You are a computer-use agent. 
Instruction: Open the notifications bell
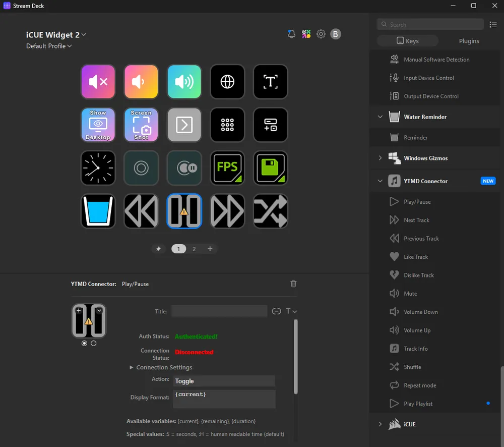[x=291, y=34]
